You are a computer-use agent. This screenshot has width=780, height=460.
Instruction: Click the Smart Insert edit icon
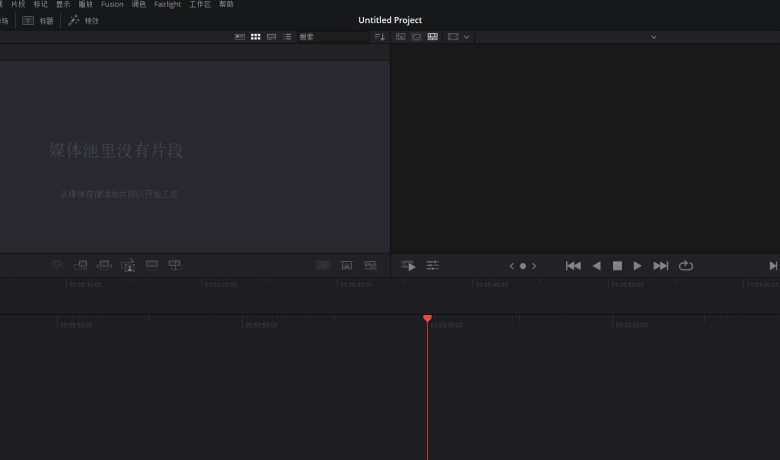coord(56,266)
